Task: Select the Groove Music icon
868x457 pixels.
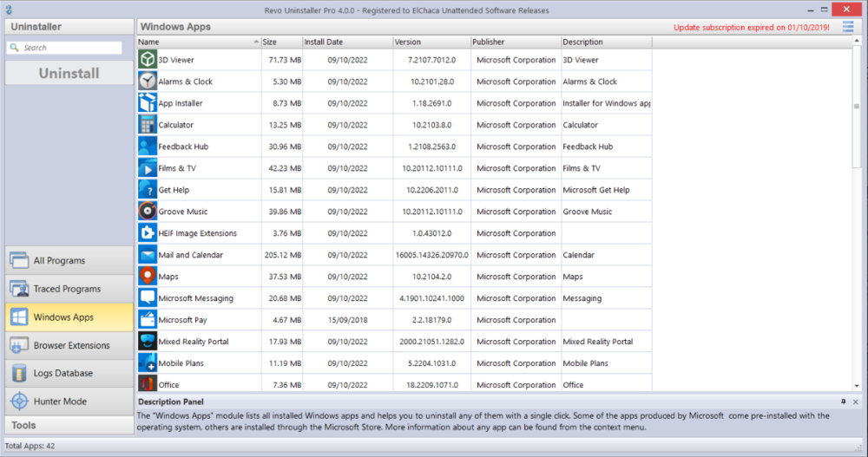Action: click(x=147, y=212)
